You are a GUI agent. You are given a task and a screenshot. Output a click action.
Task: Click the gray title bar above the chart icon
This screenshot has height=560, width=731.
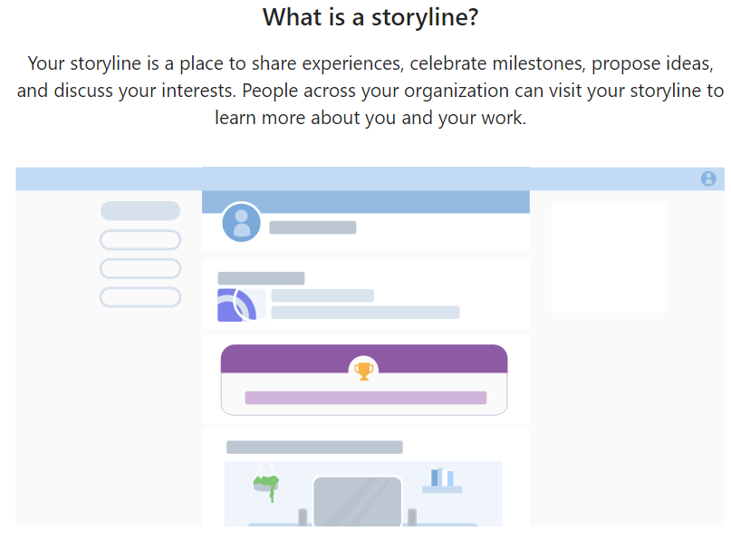261,278
